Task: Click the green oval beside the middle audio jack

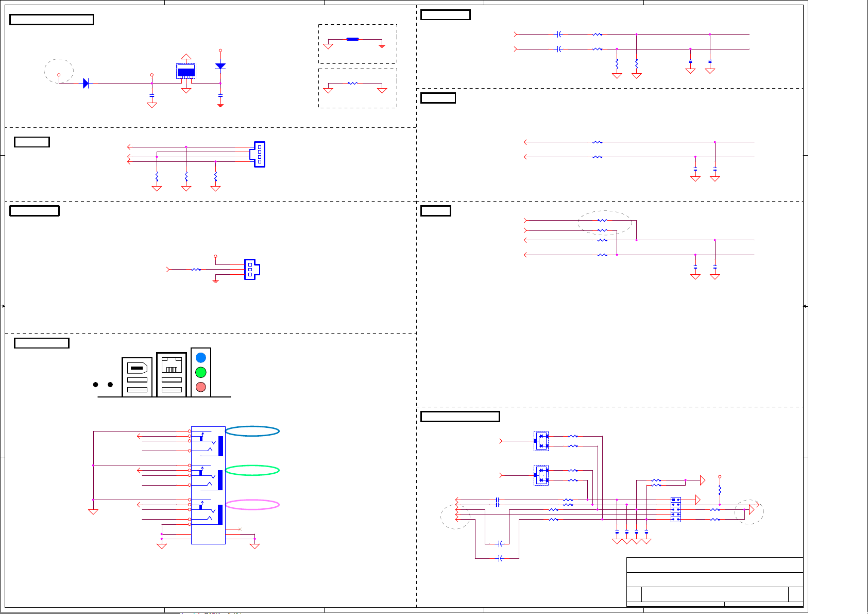Action: coord(252,470)
